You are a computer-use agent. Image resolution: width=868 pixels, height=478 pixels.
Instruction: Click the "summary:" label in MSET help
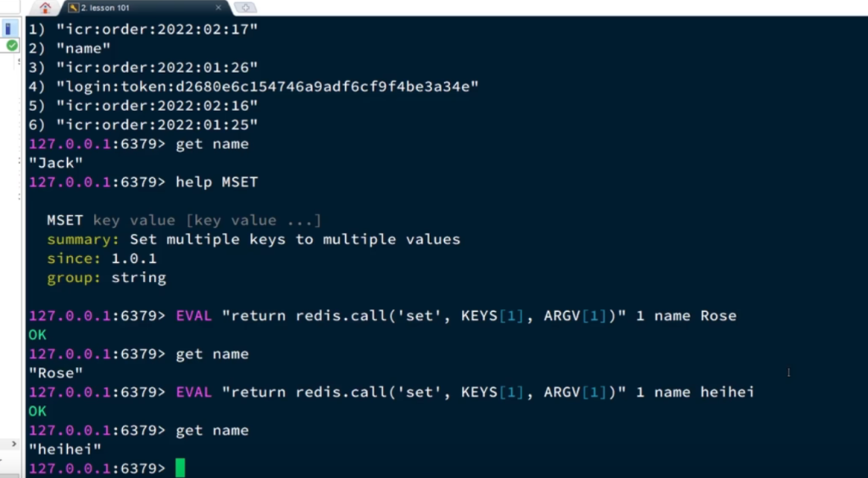click(84, 240)
